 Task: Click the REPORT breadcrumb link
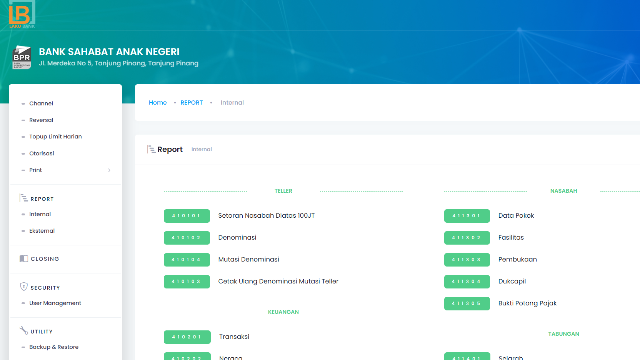click(x=192, y=102)
